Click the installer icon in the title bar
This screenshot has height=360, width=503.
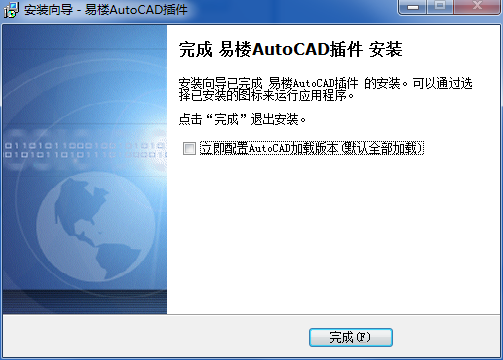pos(11,10)
